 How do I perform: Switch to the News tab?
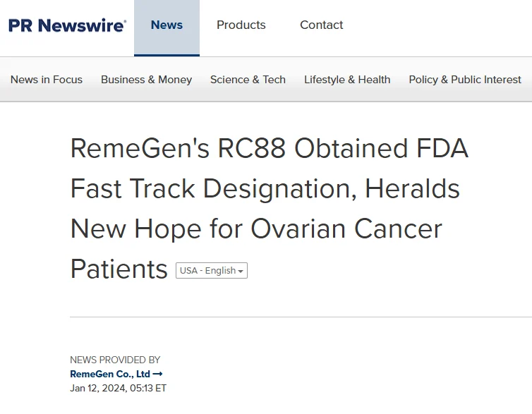[x=167, y=25]
